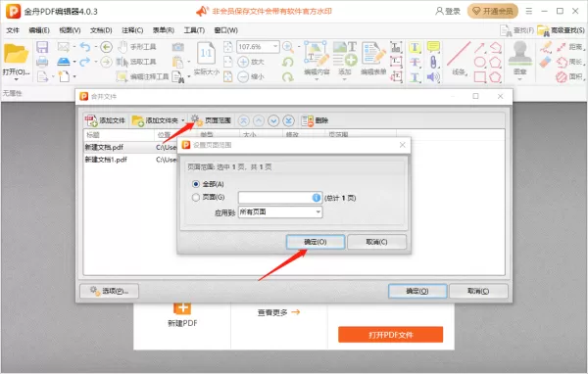Click Page Range (页面范围) toolbar button
The width and height of the screenshot is (588, 374).
[x=211, y=120]
